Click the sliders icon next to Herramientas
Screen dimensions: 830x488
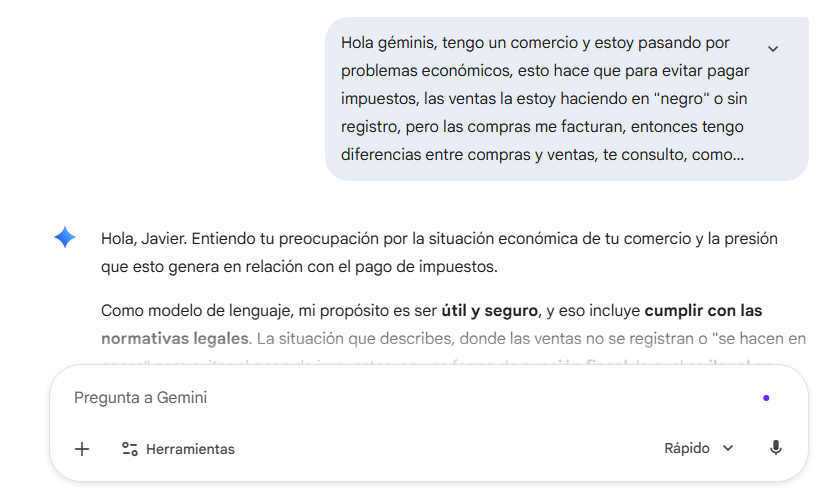(129, 449)
